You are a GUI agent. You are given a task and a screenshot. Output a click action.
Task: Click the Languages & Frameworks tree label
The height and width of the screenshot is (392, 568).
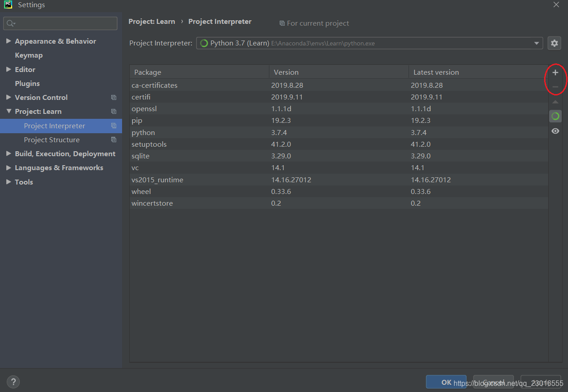(59, 168)
